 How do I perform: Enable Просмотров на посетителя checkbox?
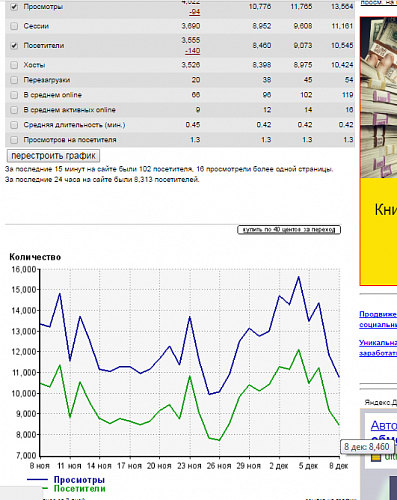click(x=14, y=140)
